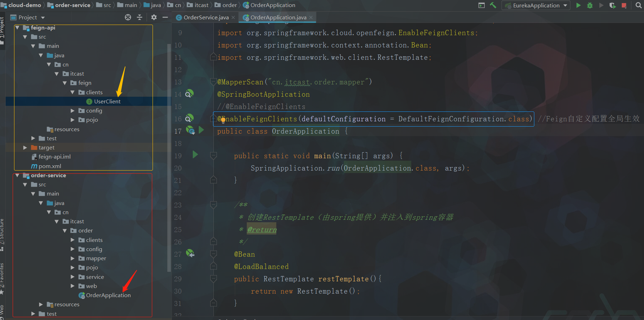This screenshot has height=320, width=644.
Task: Collapse the order-service module node
Action: tap(17, 175)
